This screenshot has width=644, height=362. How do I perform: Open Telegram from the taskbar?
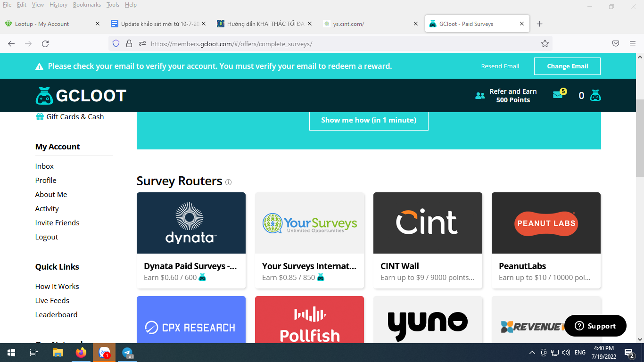(127, 353)
